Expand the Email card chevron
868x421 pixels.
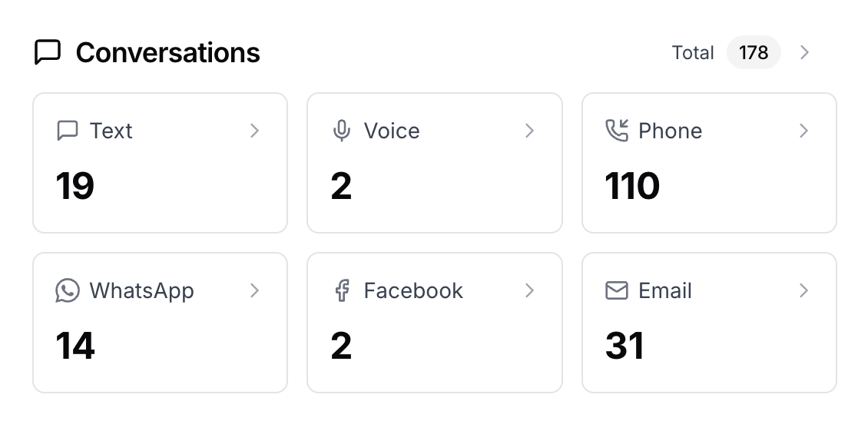click(x=803, y=290)
